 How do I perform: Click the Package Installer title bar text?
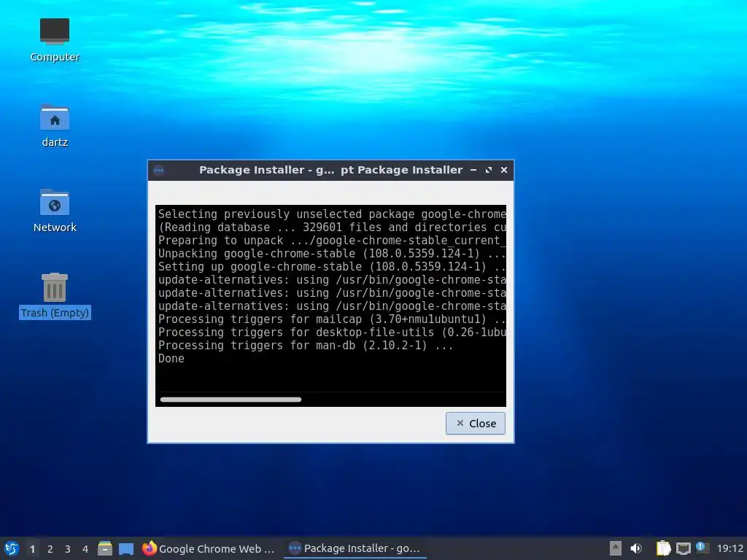(330, 170)
